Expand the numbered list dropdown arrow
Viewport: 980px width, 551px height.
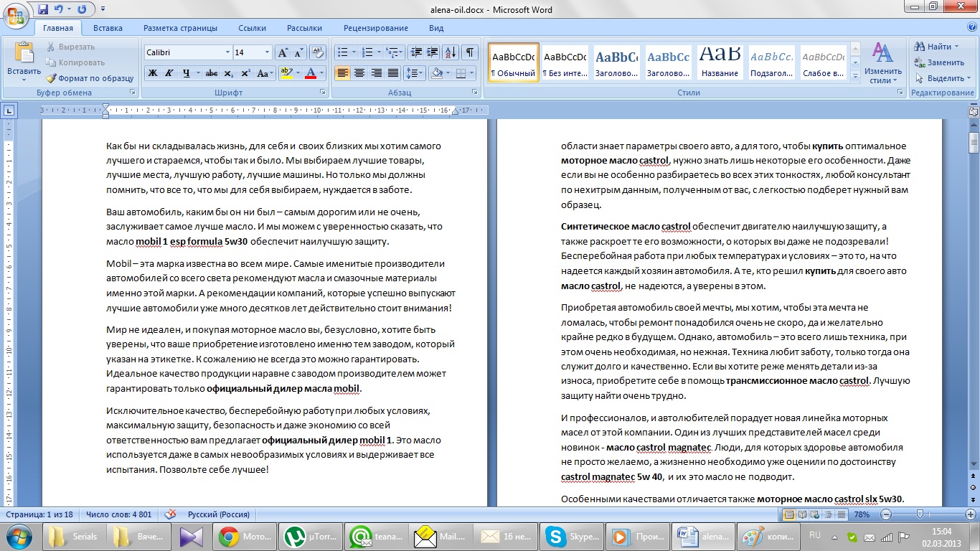coord(377,52)
